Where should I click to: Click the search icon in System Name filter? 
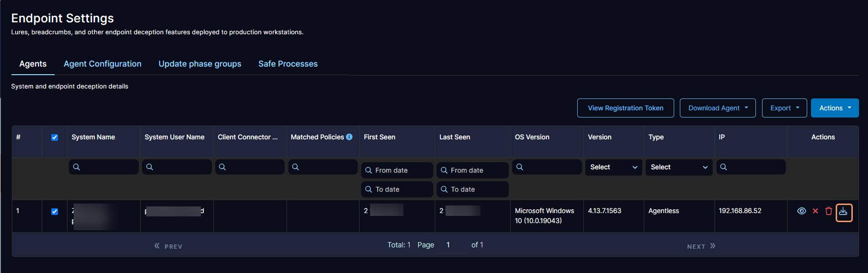click(76, 167)
